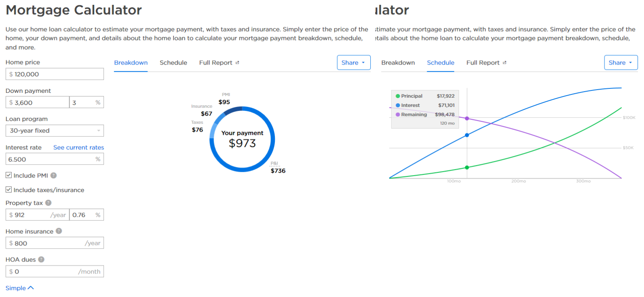Open Home insurance help icon
The image size is (644, 297).
click(59, 231)
